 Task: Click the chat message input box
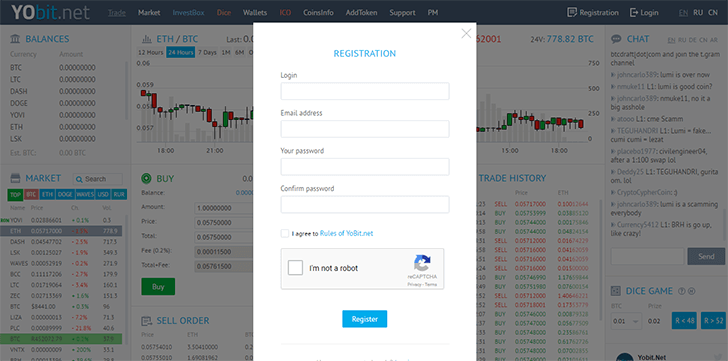click(x=647, y=257)
